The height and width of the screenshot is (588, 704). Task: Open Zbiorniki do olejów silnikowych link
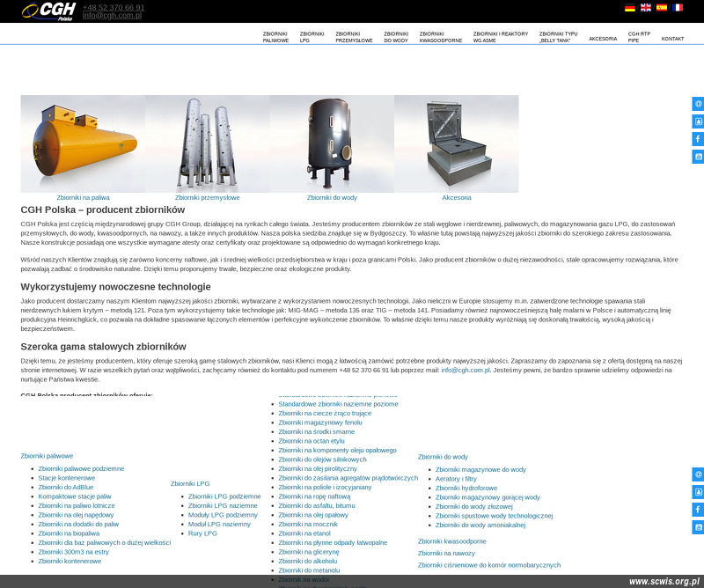point(322,459)
